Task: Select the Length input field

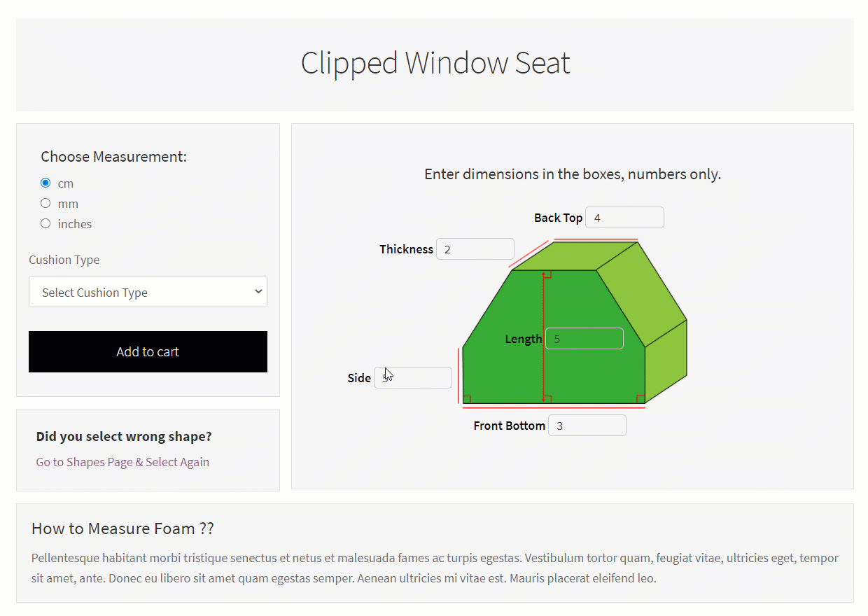Action: (x=584, y=339)
